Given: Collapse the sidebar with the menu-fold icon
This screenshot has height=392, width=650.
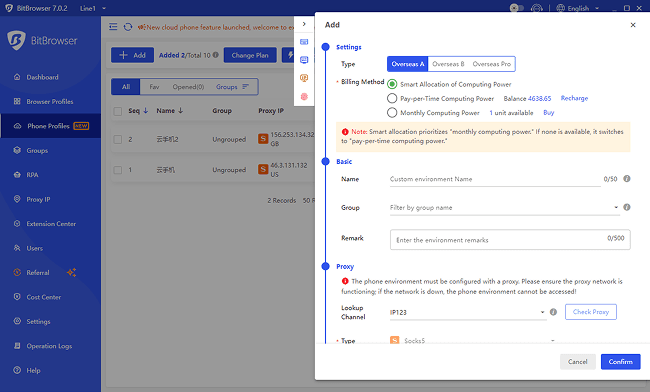Looking at the screenshot, I should (113, 27).
